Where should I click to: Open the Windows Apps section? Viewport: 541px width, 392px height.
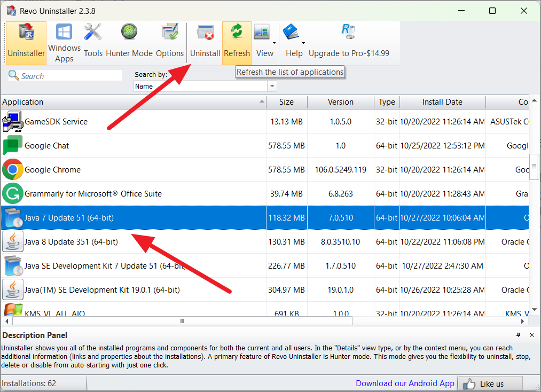pos(64,43)
